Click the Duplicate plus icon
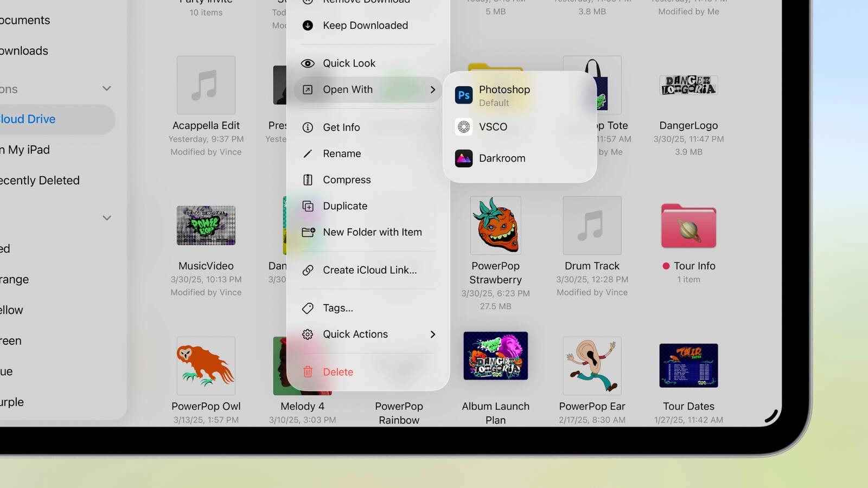The height and width of the screenshot is (488, 868). 308,206
